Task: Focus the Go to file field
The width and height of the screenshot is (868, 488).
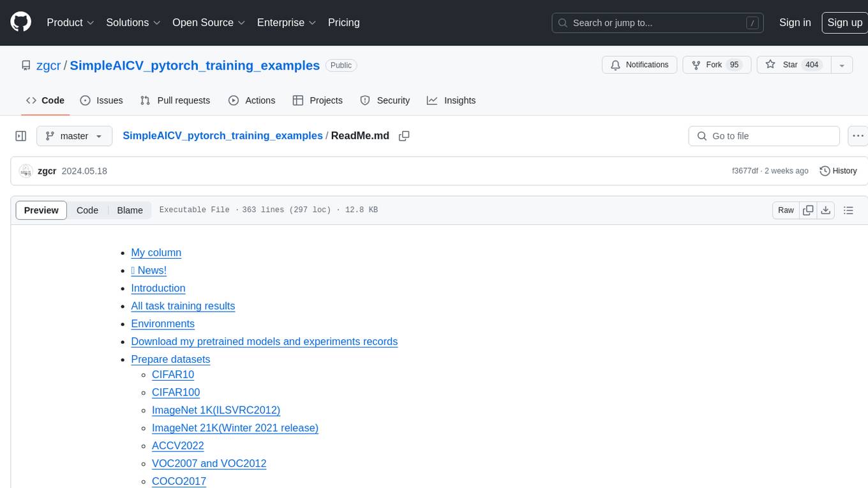Action: pyautogui.click(x=764, y=136)
